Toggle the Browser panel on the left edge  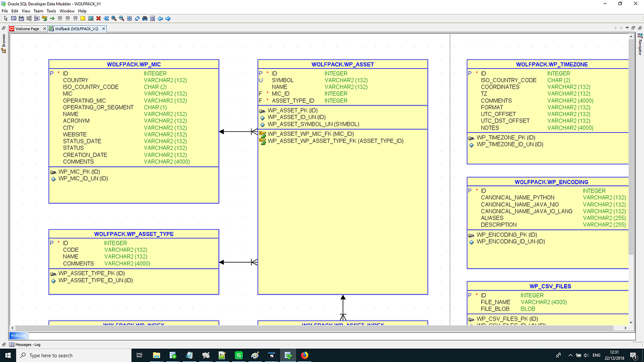click(x=3, y=41)
